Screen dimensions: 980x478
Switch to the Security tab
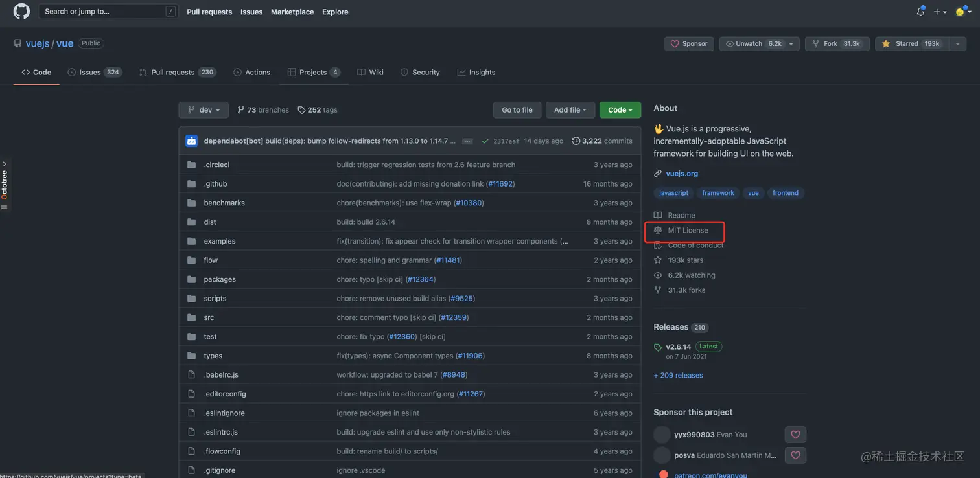420,72
